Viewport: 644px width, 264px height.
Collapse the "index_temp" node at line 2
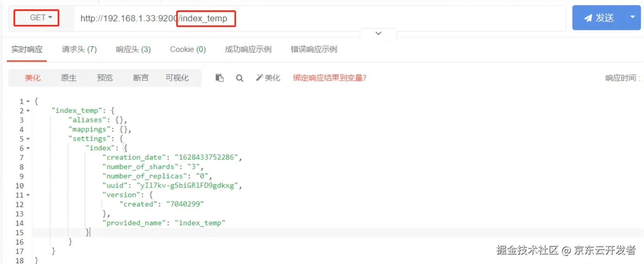point(28,111)
